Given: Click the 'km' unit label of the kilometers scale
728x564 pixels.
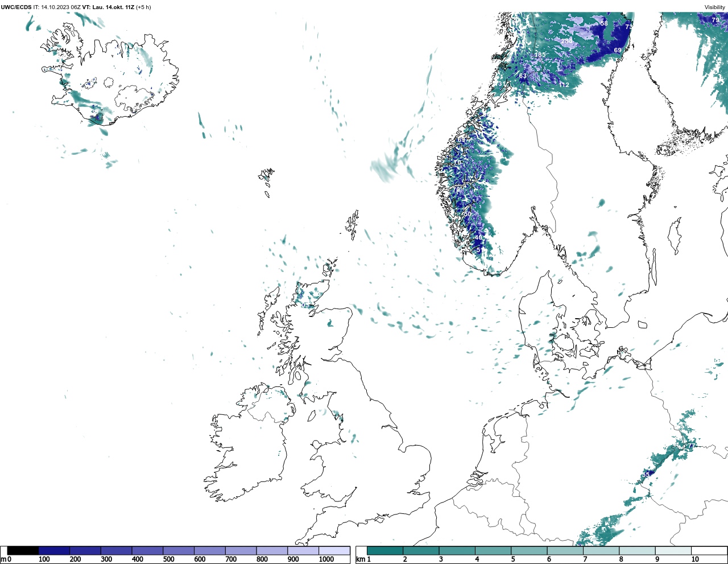Looking at the screenshot, I should click(360, 559).
